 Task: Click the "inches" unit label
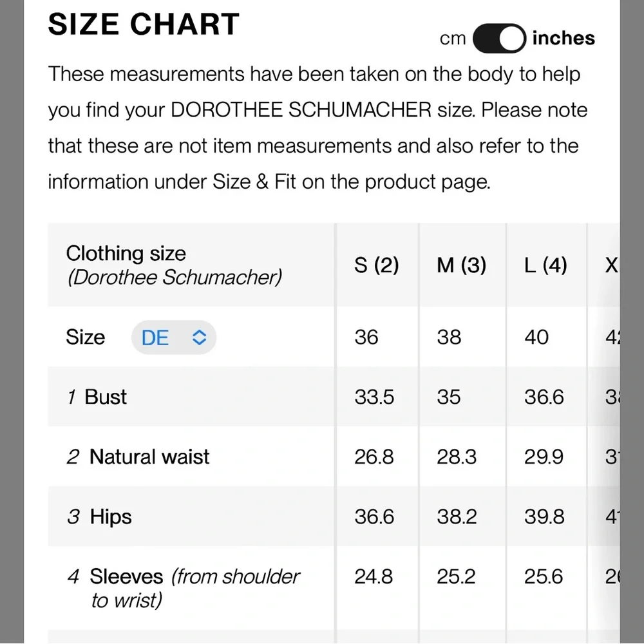[x=563, y=39]
